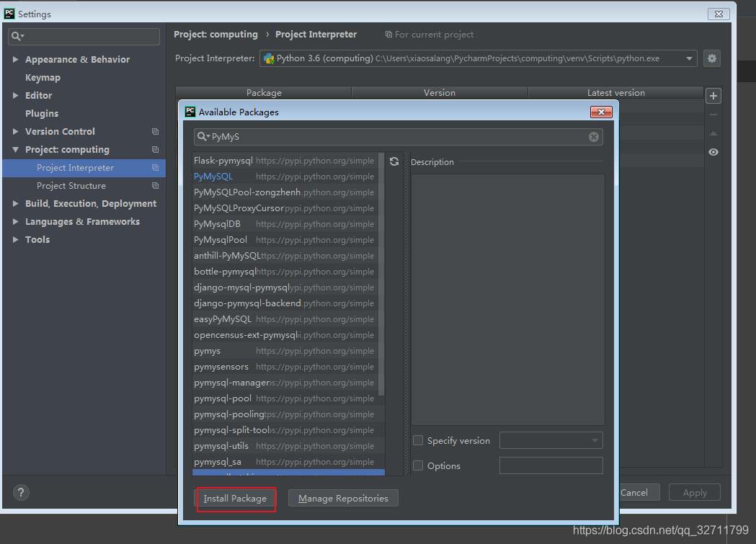Expand the Version Control section
Screen dimensions: 756x544
15,132
